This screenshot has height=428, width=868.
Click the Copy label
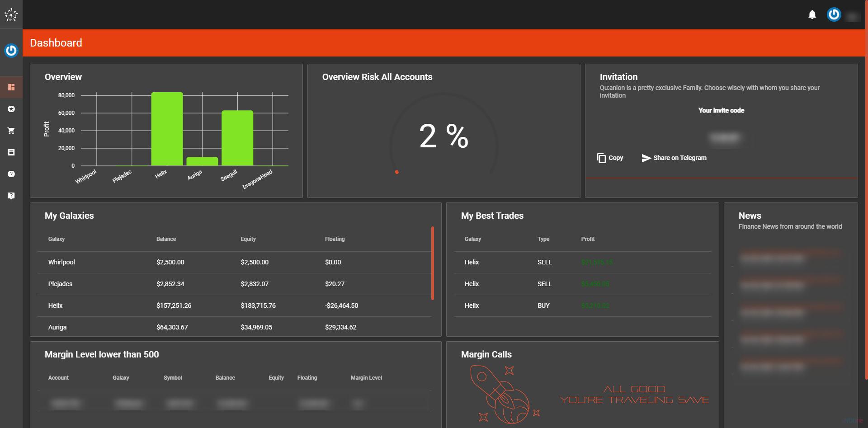[616, 158]
